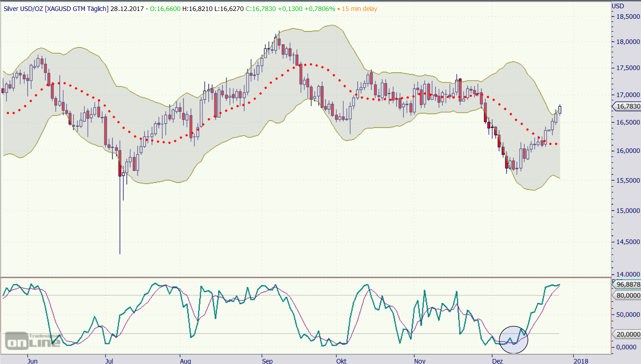Click the divider between price and indicator panels

[x=306, y=277]
